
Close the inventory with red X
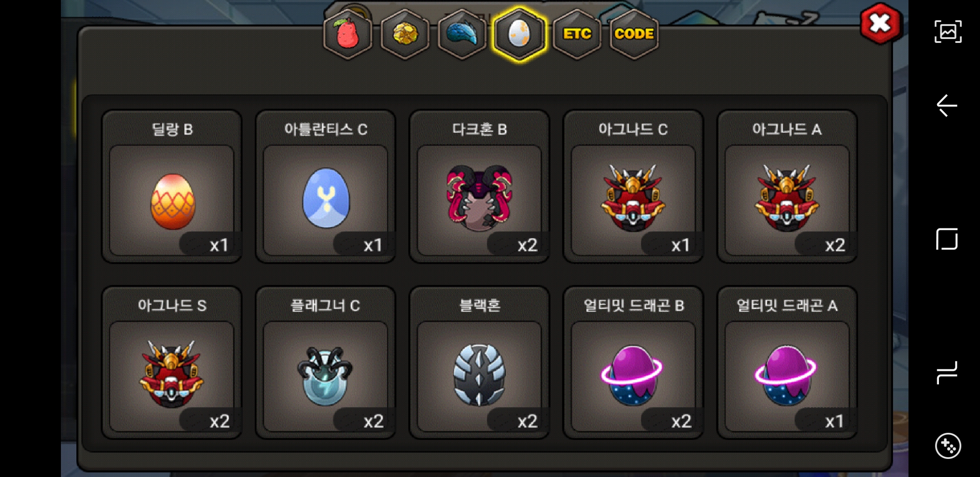click(x=880, y=23)
